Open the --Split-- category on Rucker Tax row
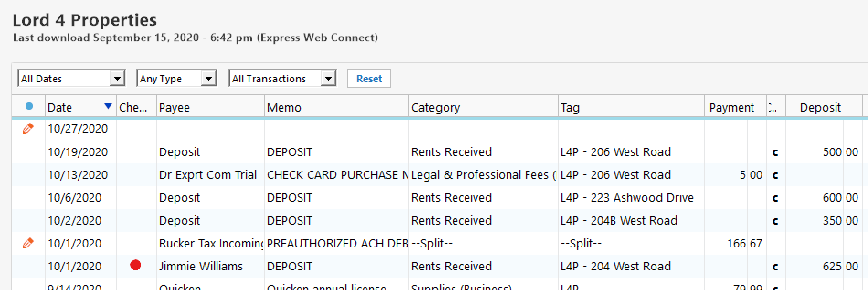This screenshot has height=290, width=868. click(432, 243)
